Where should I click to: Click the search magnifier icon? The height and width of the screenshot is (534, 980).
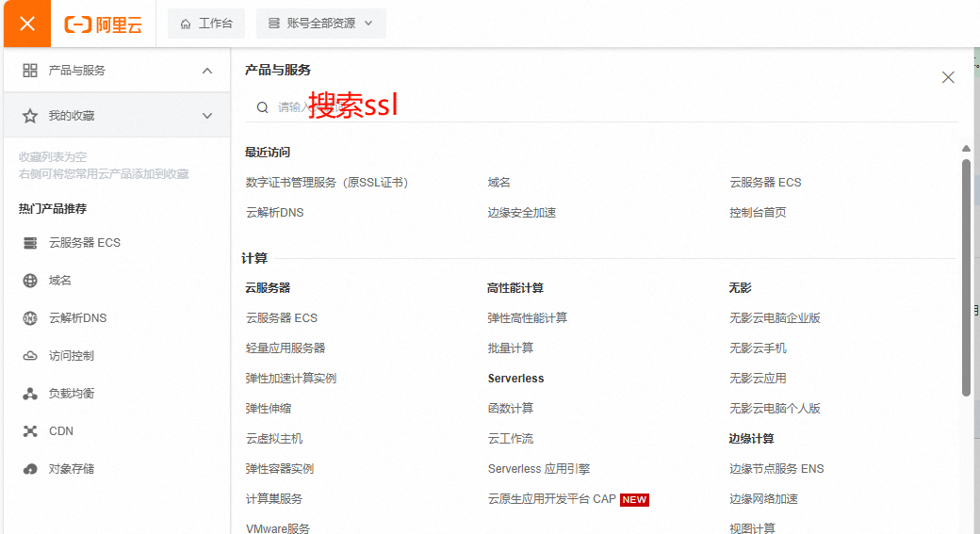coord(263,107)
